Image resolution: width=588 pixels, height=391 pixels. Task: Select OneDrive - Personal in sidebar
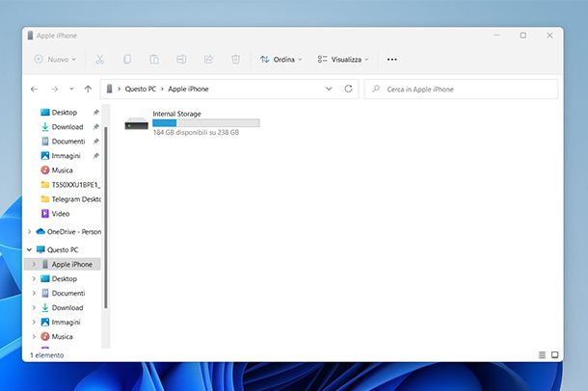[69, 232]
